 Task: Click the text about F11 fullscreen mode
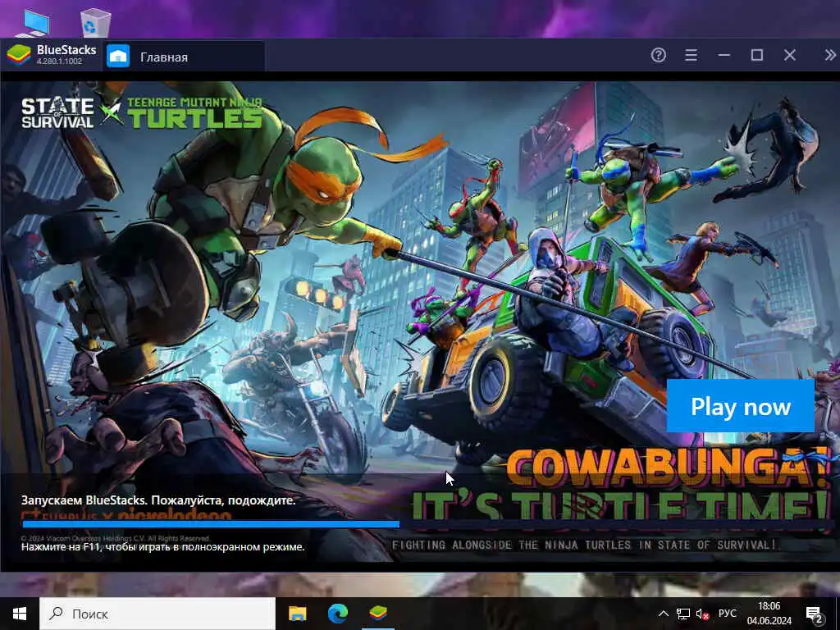[x=163, y=547]
